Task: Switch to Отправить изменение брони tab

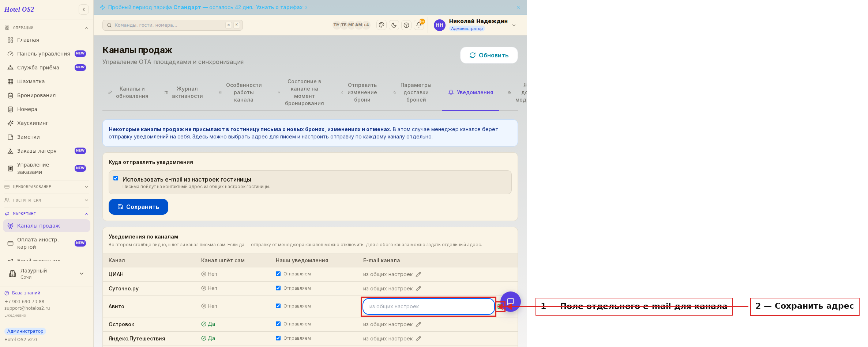Action: (359, 92)
